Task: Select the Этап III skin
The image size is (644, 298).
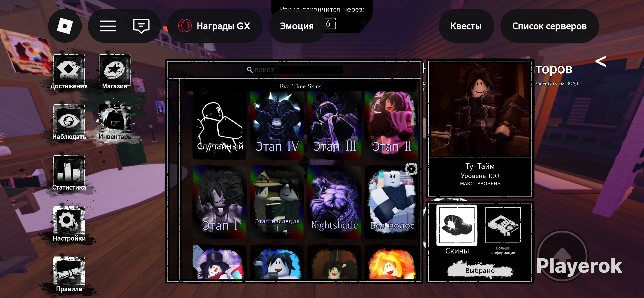Action: pyautogui.click(x=334, y=125)
